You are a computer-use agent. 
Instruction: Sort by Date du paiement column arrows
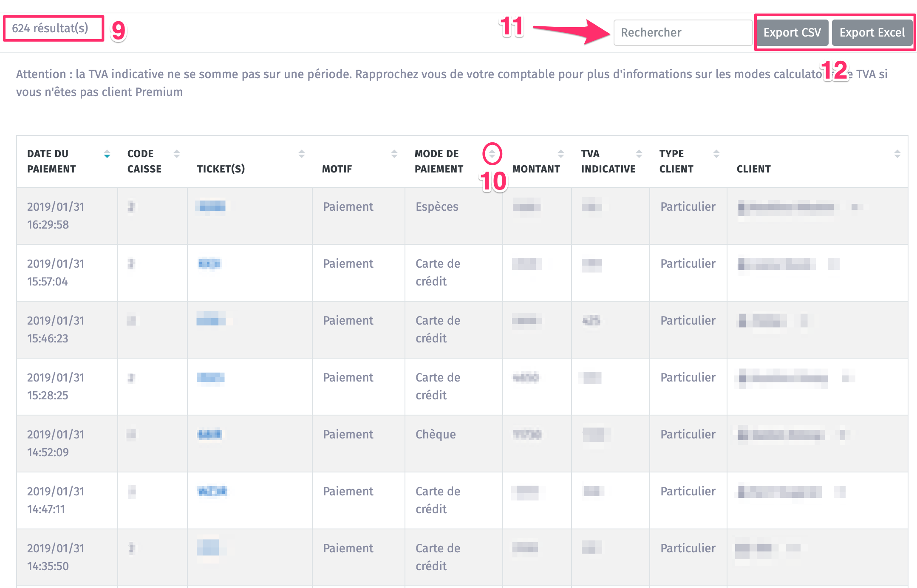tap(107, 154)
